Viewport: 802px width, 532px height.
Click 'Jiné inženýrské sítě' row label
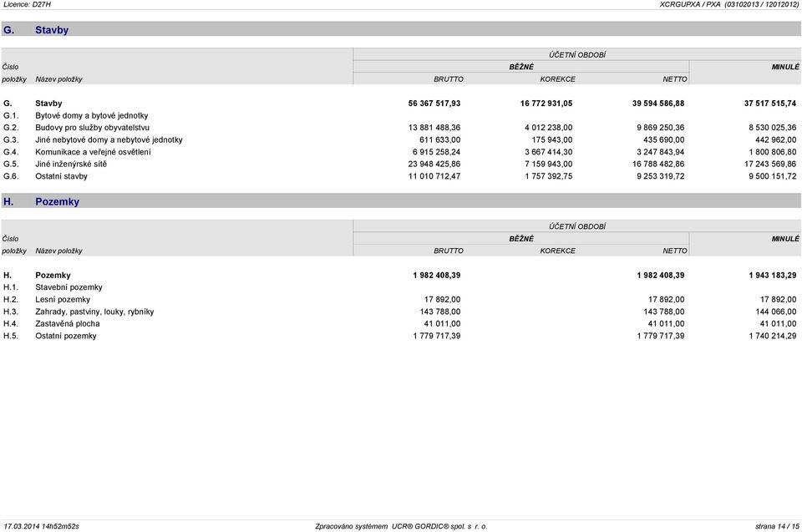(71, 165)
